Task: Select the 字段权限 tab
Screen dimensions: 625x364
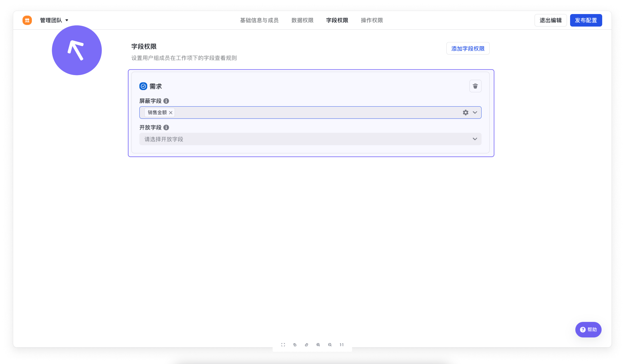Action: tap(337, 20)
